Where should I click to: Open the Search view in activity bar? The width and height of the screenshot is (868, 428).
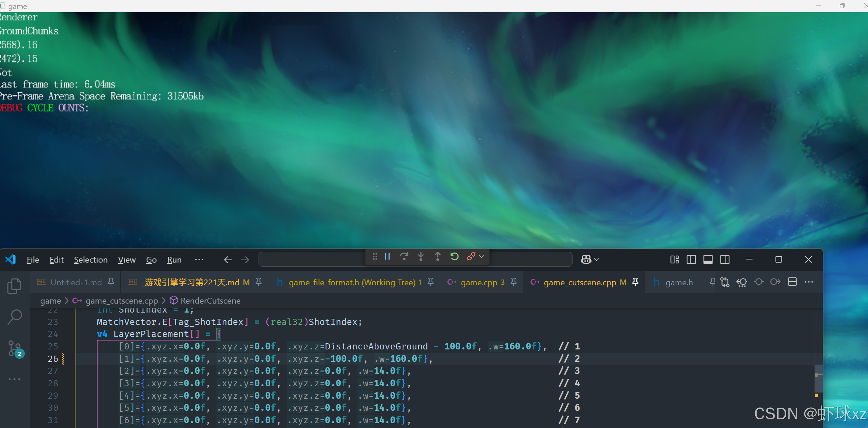pyautogui.click(x=14, y=317)
